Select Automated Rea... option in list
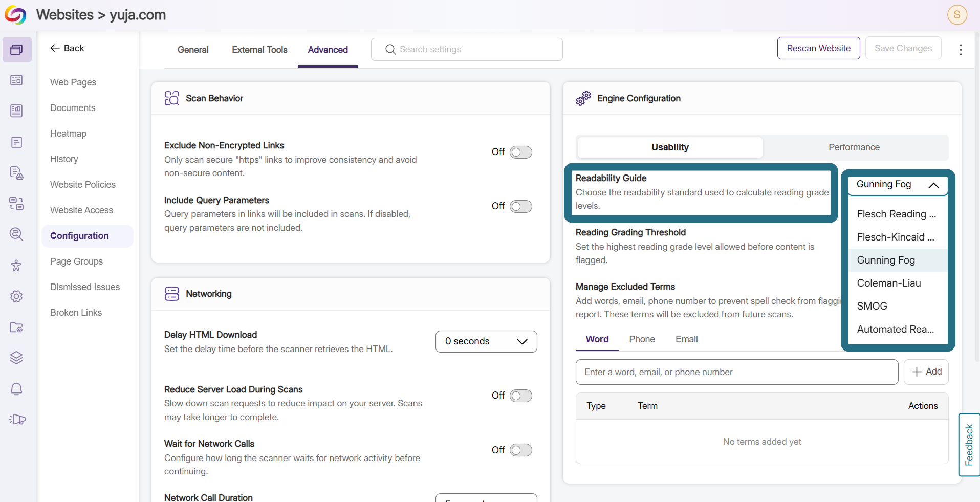Viewport: 980px width, 502px height. [x=898, y=329]
